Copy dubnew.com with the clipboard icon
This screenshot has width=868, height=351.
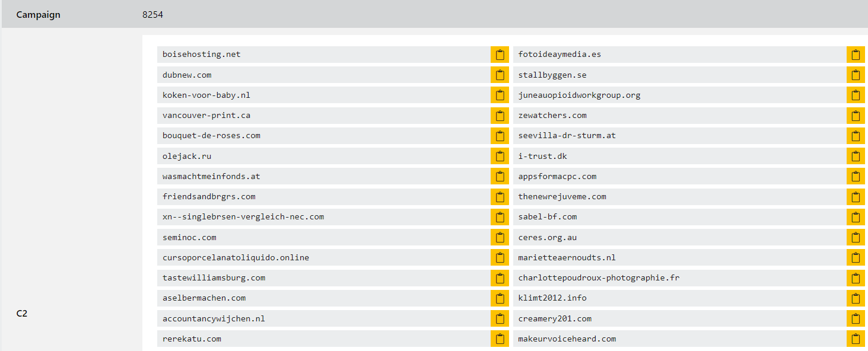click(500, 75)
